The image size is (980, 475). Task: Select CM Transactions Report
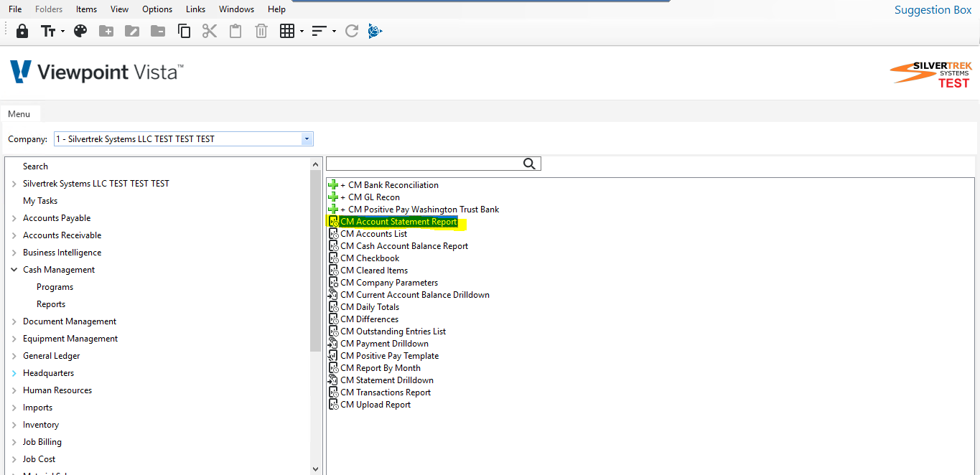[x=386, y=392]
